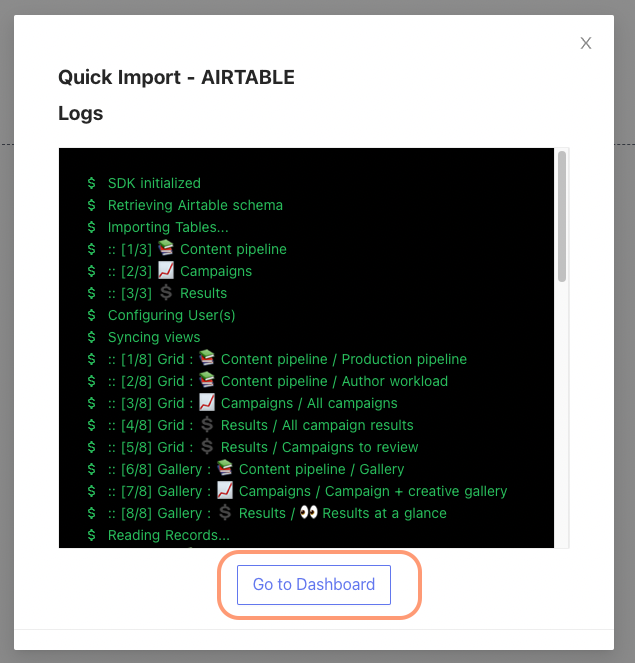Click books emoji in '[6/8] Gallery' line

pyautogui.click(x=225, y=468)
